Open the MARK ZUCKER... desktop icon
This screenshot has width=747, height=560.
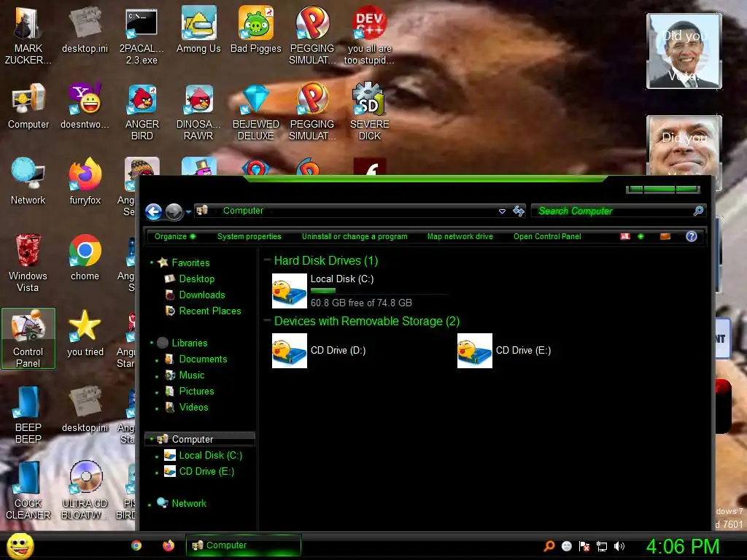28,36
